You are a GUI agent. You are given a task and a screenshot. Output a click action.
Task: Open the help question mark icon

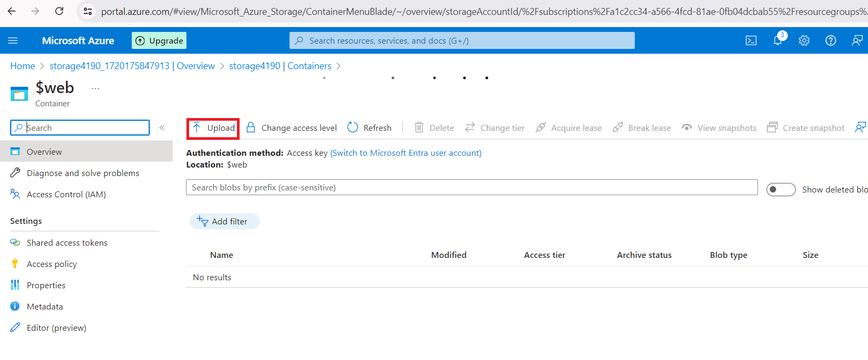click(831, 40)
